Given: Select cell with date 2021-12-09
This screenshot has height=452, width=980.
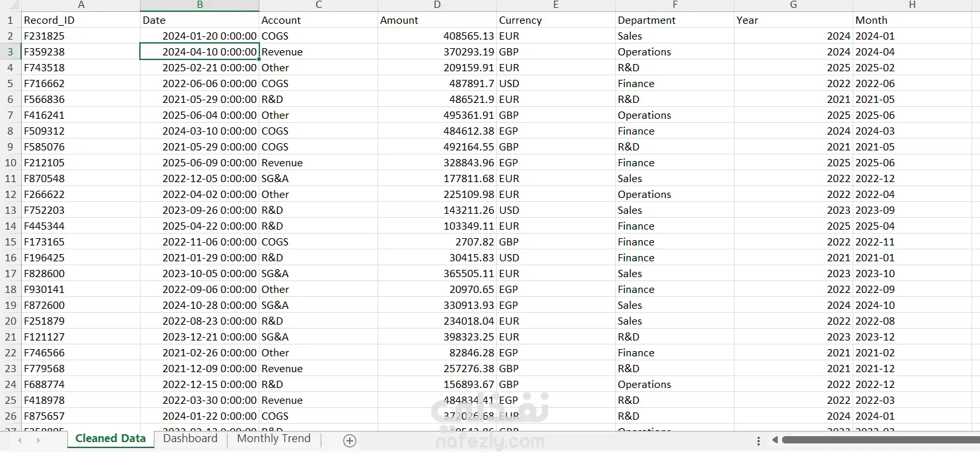Looking at the screenshot, I should tap(199, 368).
